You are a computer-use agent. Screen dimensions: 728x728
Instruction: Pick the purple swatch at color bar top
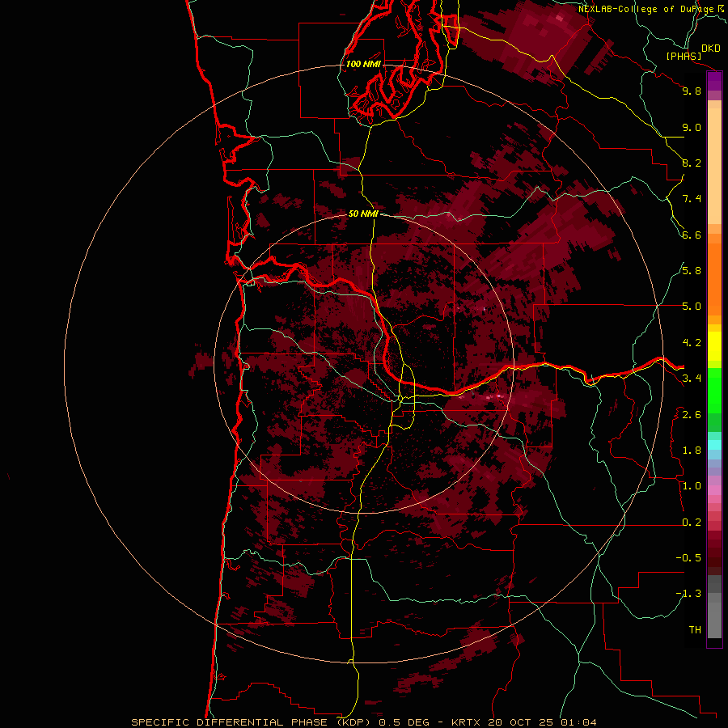pos(714,81)
